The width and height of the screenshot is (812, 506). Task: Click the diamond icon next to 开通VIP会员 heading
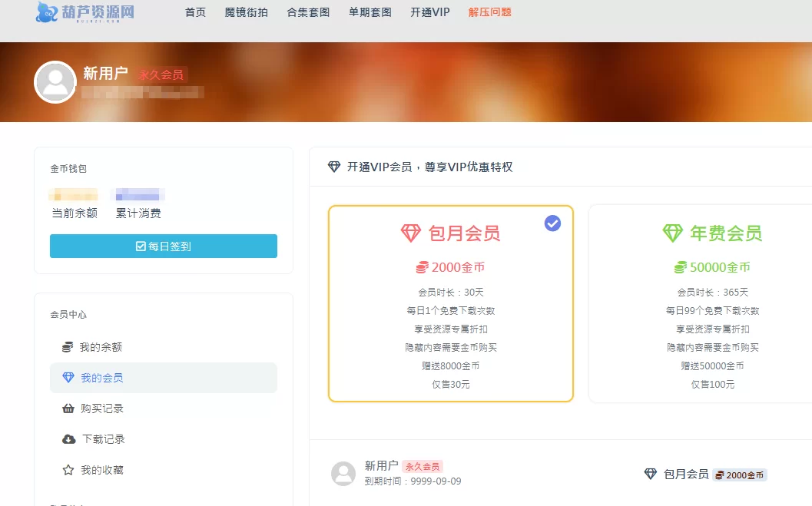point(334,167)
